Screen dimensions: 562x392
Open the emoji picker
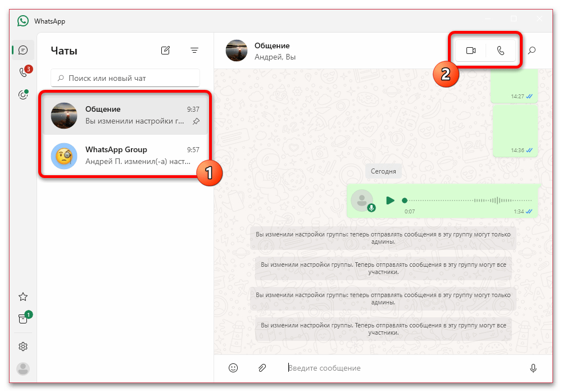[233, 368]
